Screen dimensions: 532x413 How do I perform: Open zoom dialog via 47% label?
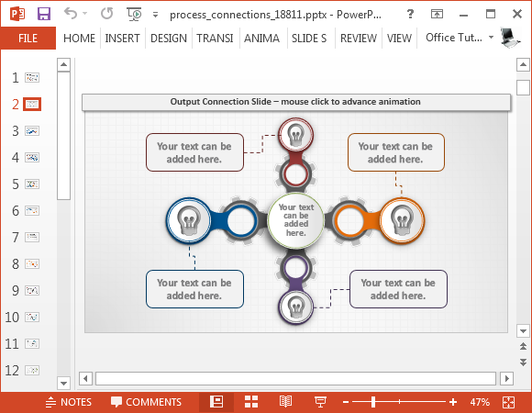[x=480, y=402]
